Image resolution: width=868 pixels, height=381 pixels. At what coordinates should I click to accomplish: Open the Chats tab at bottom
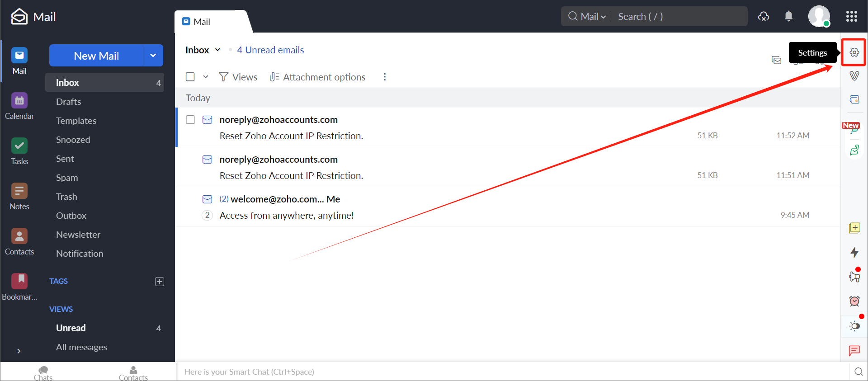(43, 373)
